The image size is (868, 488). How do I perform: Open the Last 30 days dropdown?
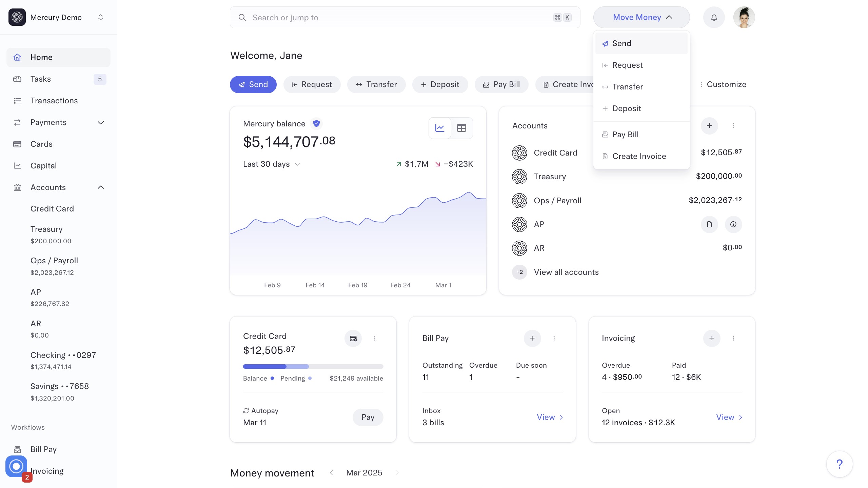pyautogui.click(x=271, y=164)
